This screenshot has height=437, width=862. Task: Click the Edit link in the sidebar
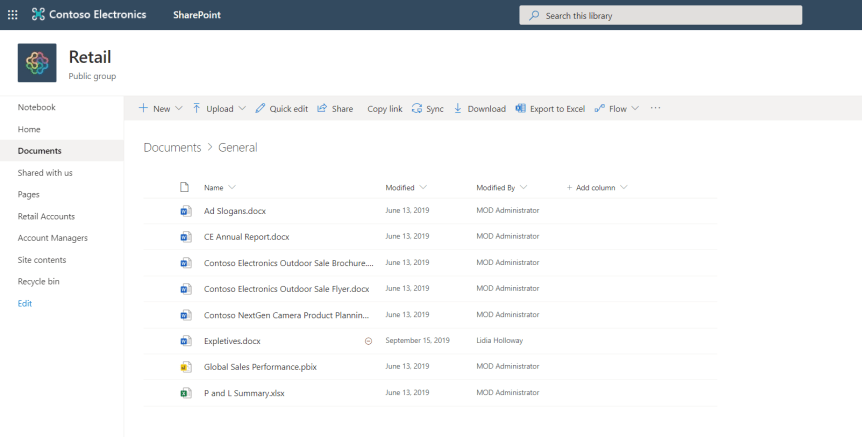coord(25,303)
